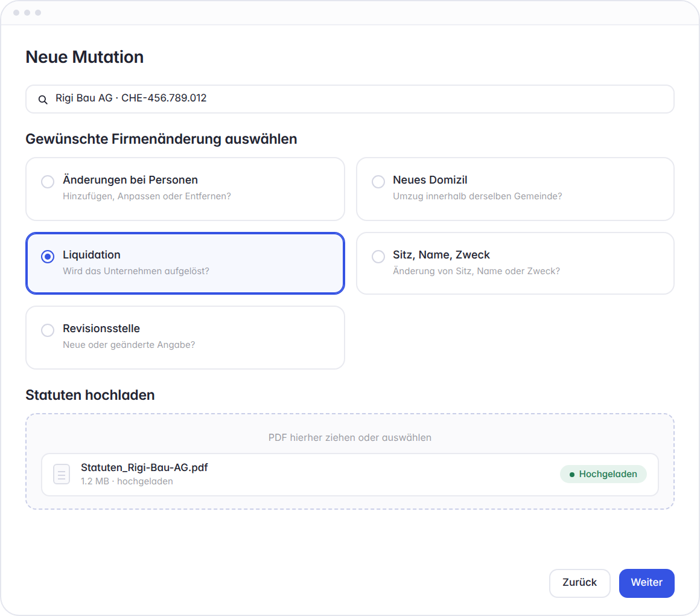Click the selected Liquidation radio button

click(x=48, y=257)
